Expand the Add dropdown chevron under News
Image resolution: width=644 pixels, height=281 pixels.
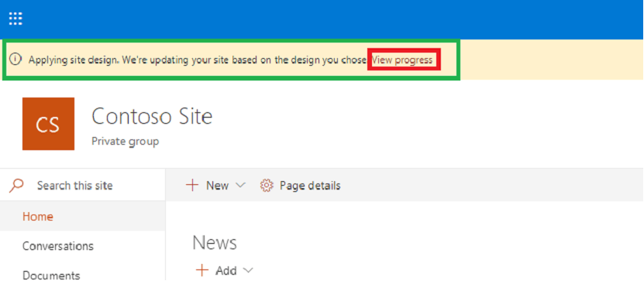[248, 270]
